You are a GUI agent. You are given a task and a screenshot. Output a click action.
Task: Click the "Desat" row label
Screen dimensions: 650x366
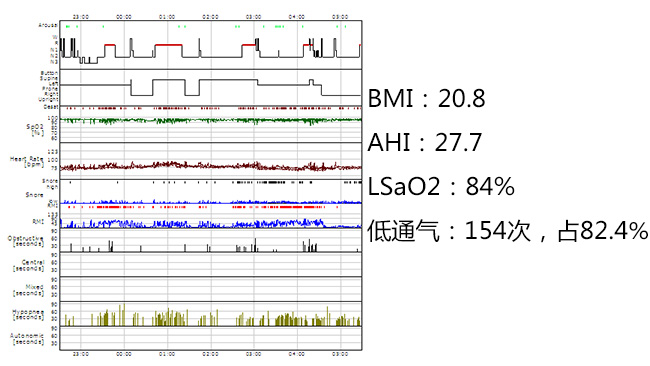[x=50, y=107]
